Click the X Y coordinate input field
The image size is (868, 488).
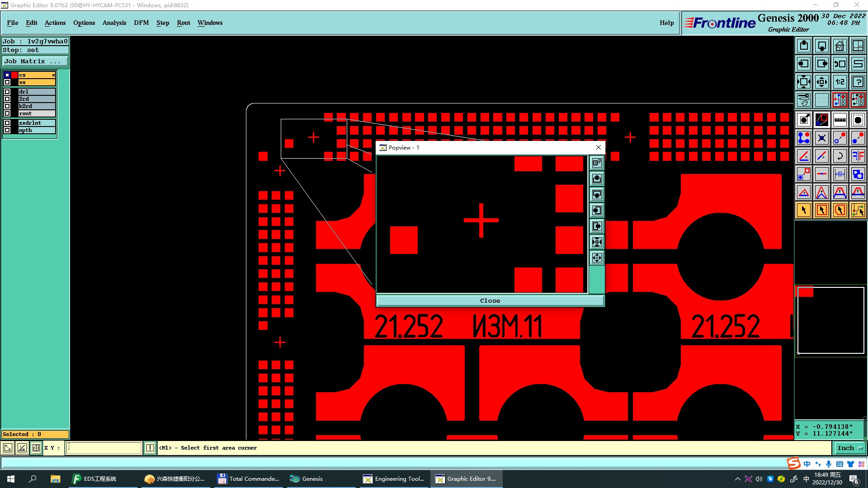pyautogui.click(x=104, y=448)
